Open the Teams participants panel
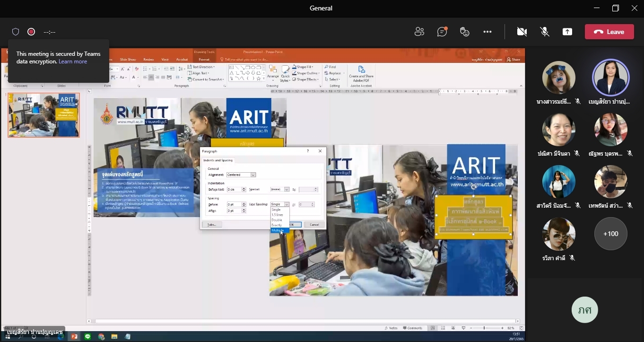This screenshot has width=644, height=342. coord(419,32)
